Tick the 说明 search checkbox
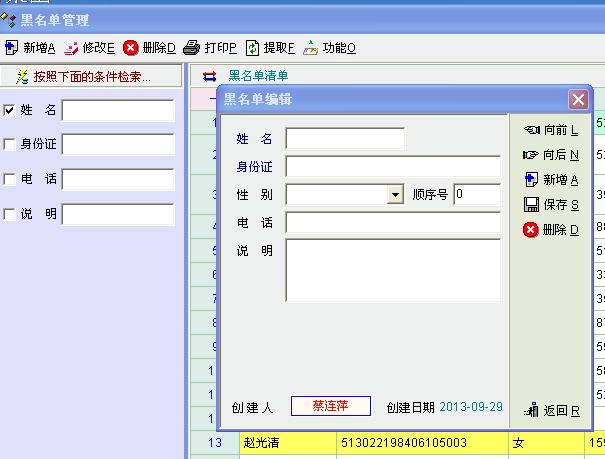Viewport: 605px width, 459px height. 10,214
